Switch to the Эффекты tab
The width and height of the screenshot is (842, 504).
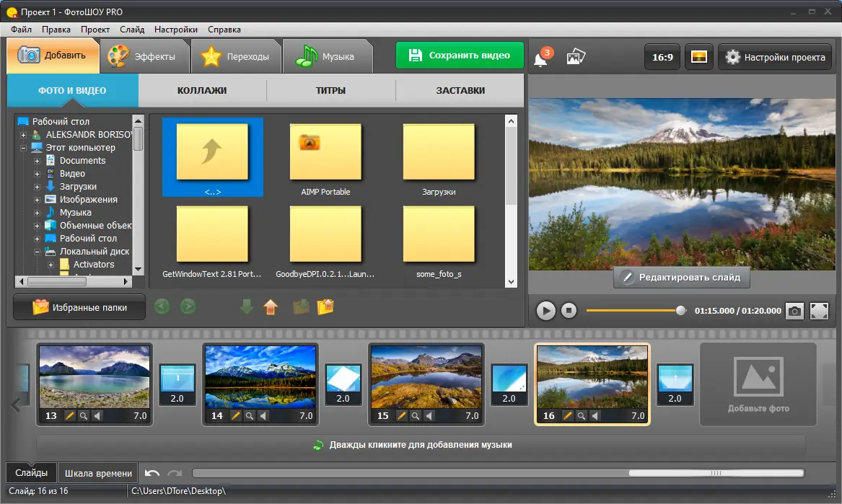click(144, 56)
